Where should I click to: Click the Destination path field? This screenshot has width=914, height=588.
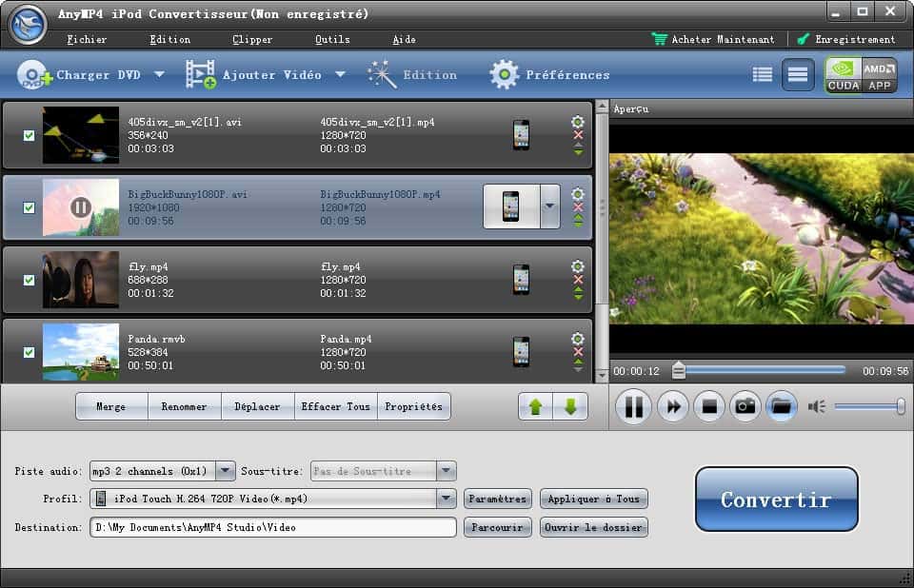coord(273,527)
